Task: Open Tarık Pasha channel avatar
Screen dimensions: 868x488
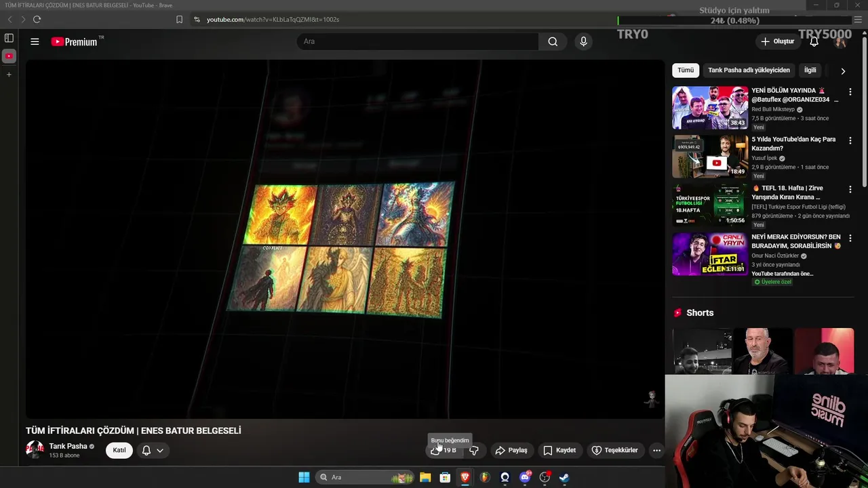Action: coord(35,449)
